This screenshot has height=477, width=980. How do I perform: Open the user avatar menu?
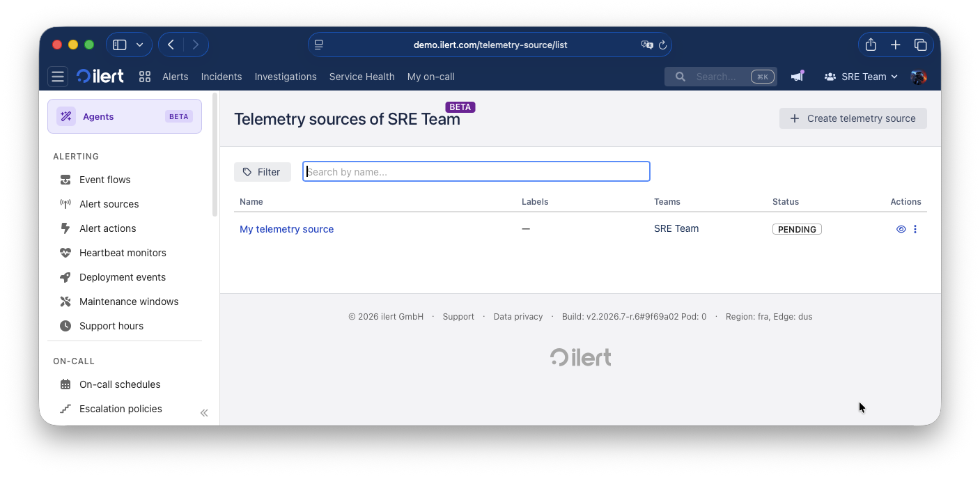(919, 77)
